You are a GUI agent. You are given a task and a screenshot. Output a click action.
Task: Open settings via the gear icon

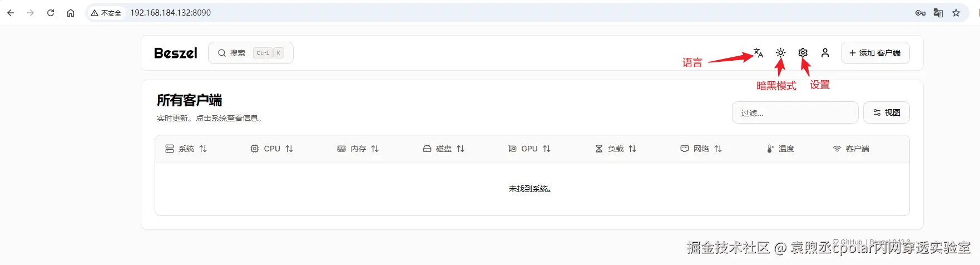803,53
